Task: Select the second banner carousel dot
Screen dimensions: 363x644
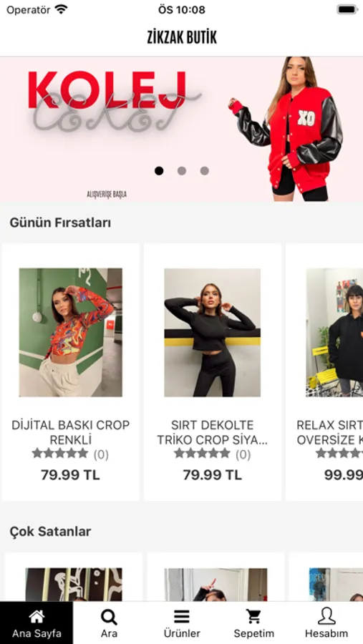Action: [182, 171]
